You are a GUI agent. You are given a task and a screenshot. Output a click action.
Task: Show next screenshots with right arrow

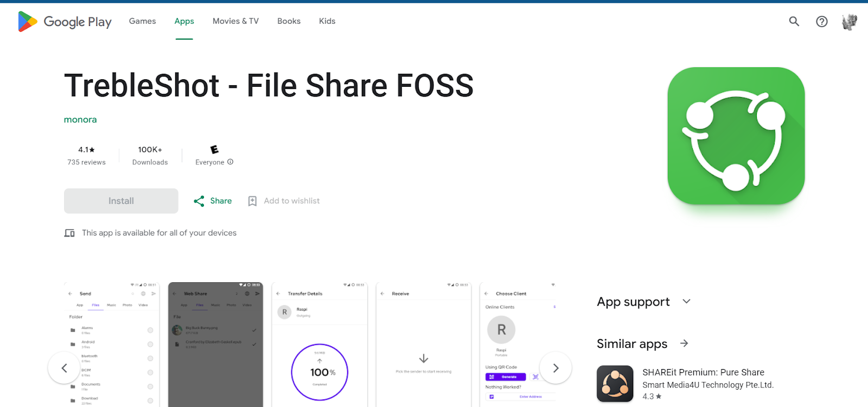pos(556,368)
